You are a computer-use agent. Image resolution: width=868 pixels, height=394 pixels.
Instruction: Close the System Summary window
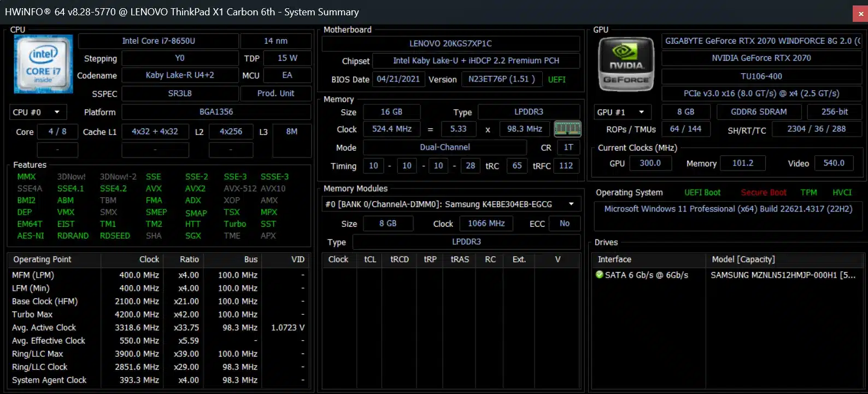(860, 14)
